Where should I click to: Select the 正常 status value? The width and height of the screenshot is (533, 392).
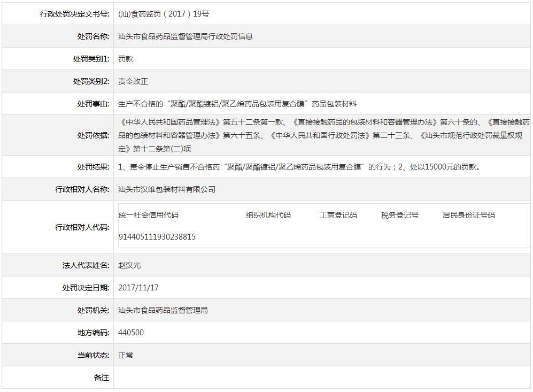coord(126,355)
